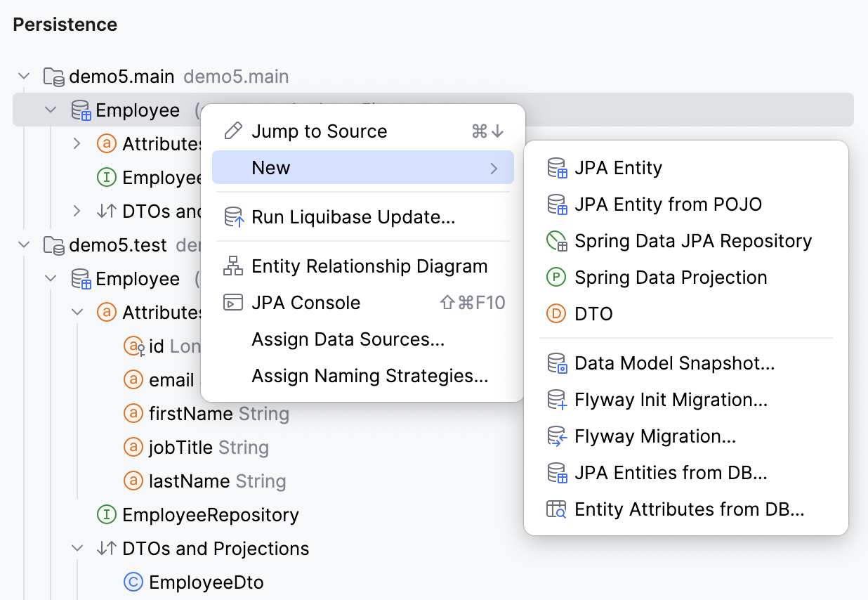
Task: Select the EmployeeDto class node
Action: 206,582
